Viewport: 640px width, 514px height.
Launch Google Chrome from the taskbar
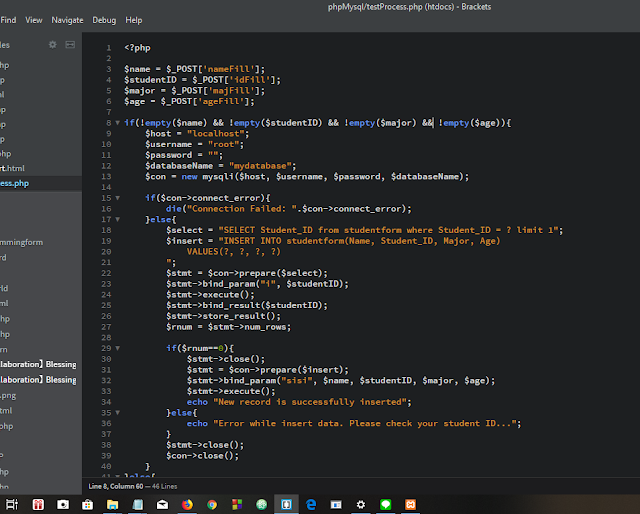[x=212, y=505]
